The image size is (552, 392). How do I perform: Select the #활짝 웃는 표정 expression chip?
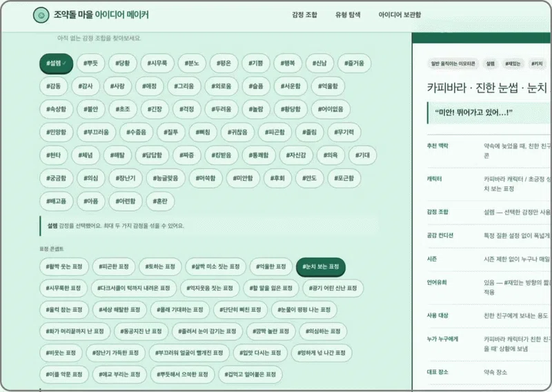point(64,266)
